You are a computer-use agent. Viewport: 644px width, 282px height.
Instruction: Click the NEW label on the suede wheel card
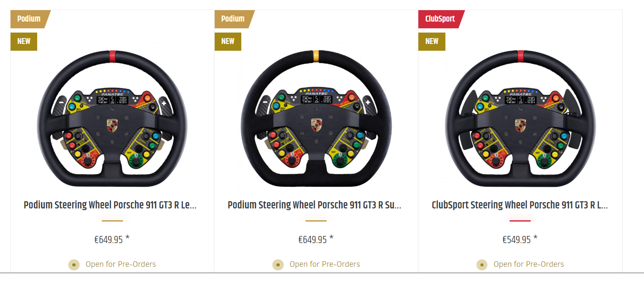coord(228,41)
